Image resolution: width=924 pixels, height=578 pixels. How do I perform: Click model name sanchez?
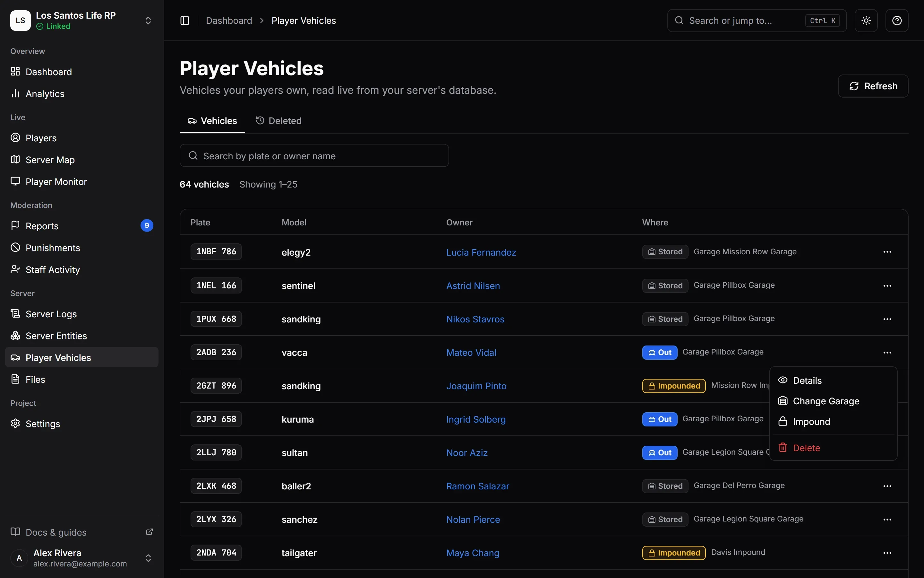coord(300,520)
